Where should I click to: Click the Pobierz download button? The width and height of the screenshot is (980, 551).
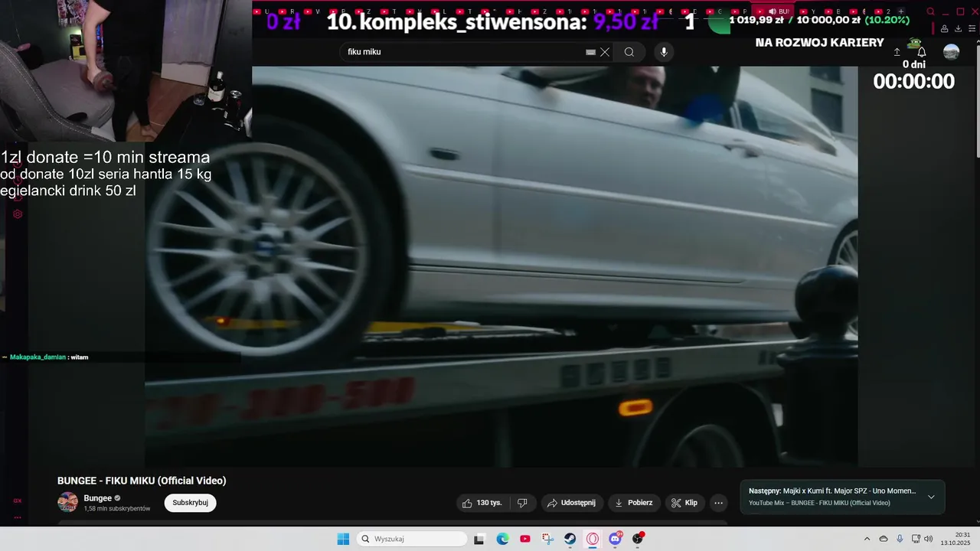pyautogui.click(x=635, y=503)
